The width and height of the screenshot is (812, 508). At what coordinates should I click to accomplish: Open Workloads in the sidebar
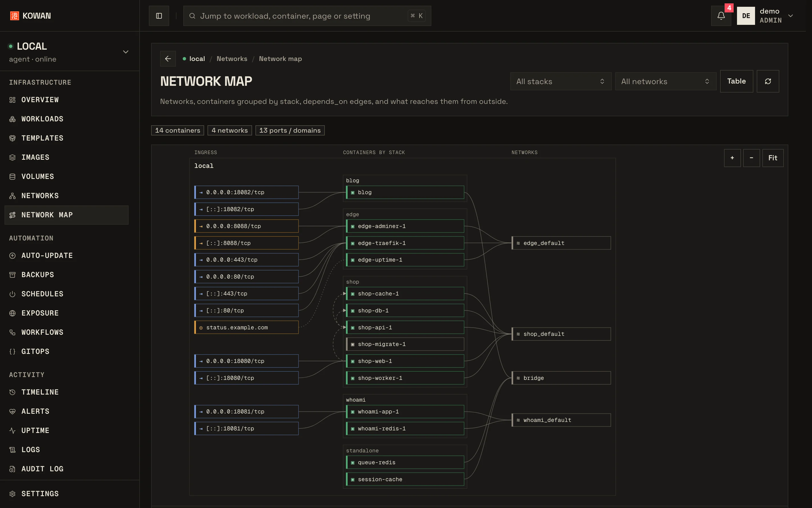(x=67, y=119)
